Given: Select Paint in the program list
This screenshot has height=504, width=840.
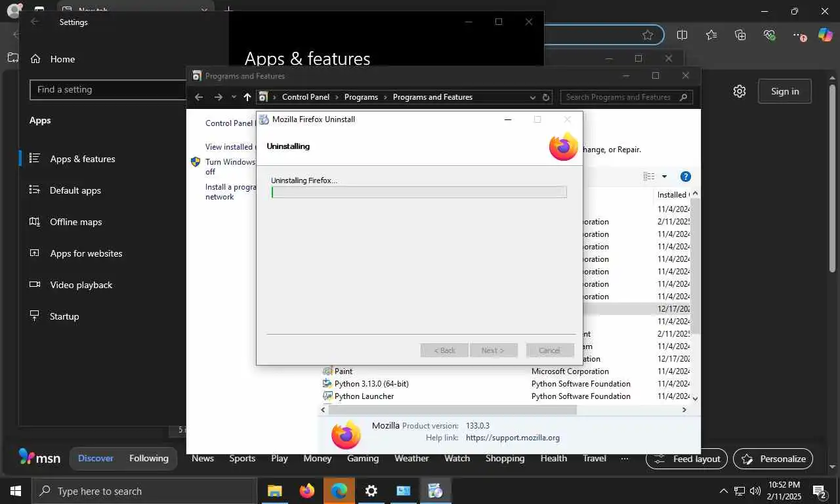Looking at the screenshot, I should click(x=343, y=371).
